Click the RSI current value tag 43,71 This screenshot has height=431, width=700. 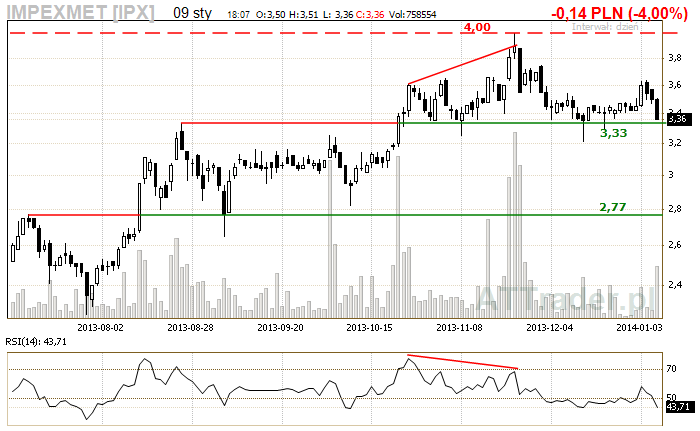click(679, 407)
